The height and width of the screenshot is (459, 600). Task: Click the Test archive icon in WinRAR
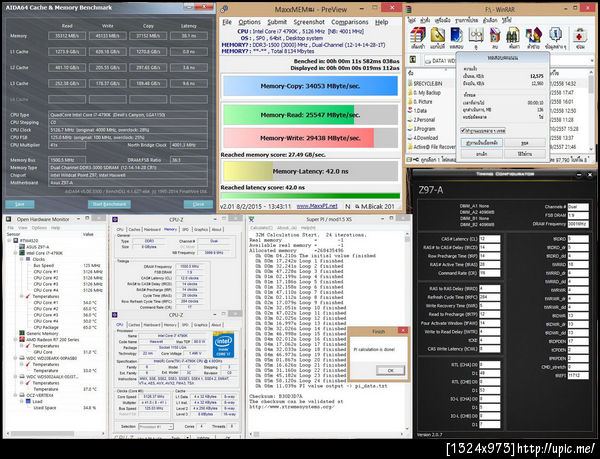(x=455, y=36)
